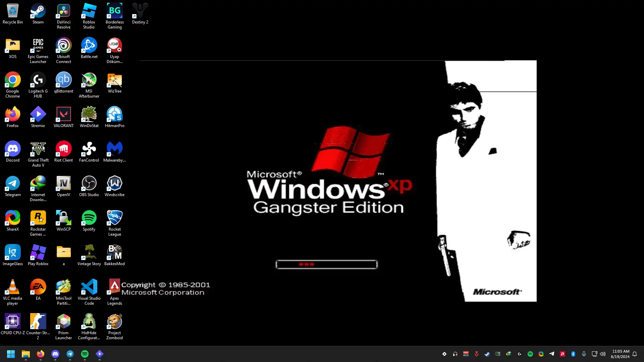
Task: Click the Grand Theft Auto V shortcut
Action: point(38,155)
